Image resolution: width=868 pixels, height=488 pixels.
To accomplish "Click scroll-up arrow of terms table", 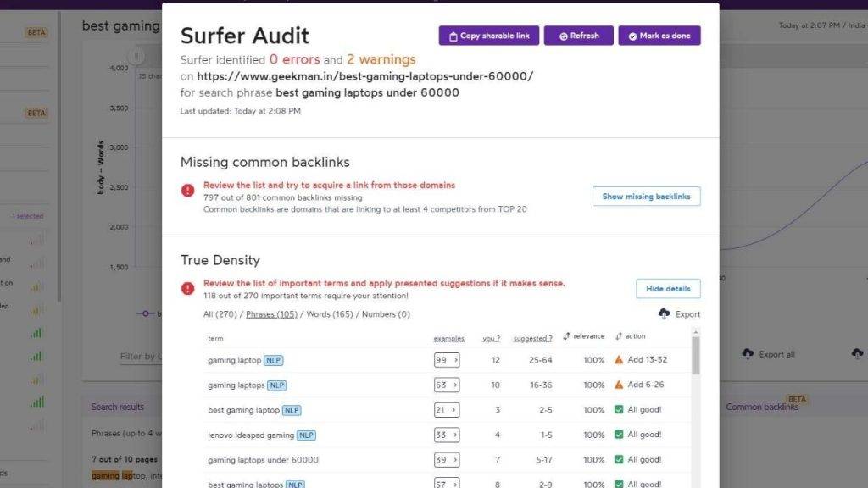I will point(696,332).
